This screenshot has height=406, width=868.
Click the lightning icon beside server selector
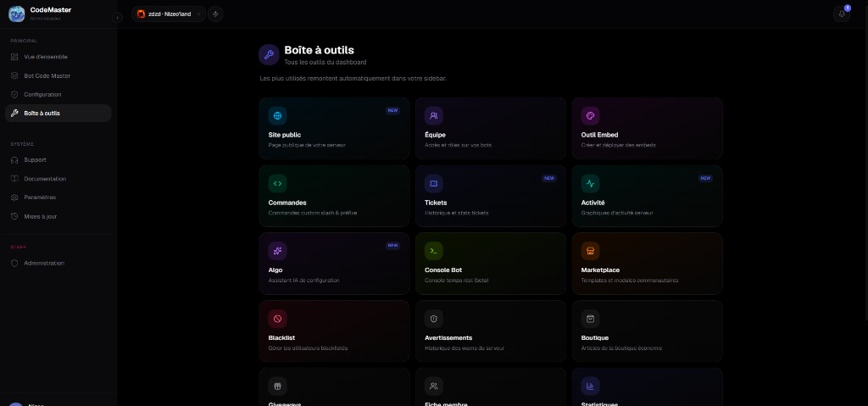pos(215,14)
